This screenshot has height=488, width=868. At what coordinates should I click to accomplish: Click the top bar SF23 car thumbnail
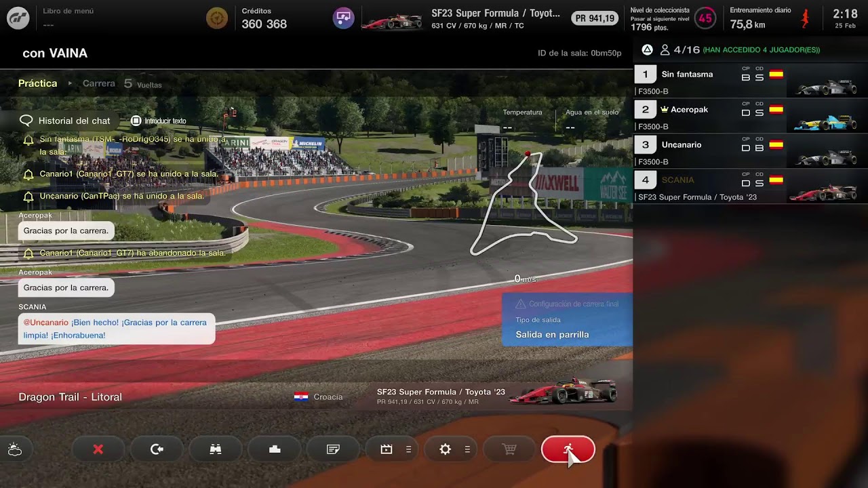pos(392,20)
